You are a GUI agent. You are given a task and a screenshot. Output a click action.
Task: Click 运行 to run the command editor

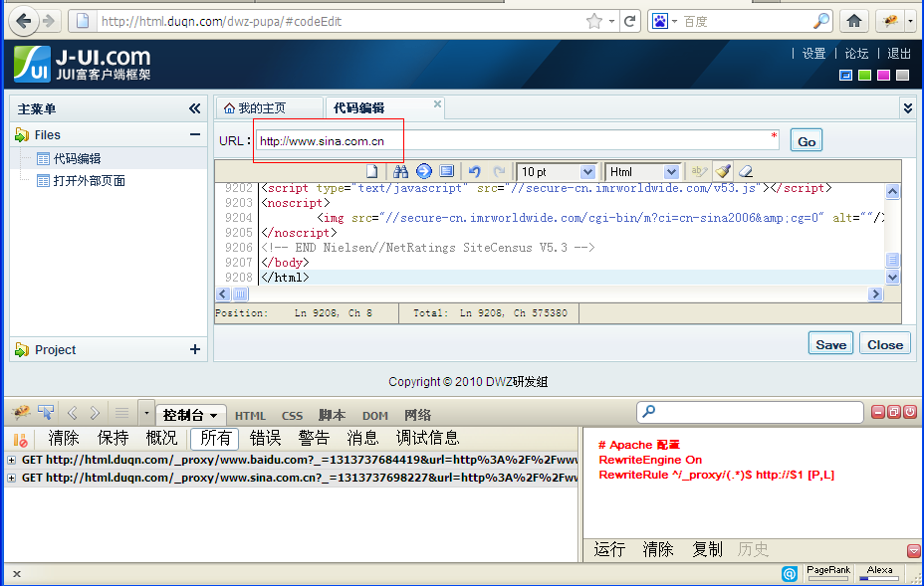[609, 549]
